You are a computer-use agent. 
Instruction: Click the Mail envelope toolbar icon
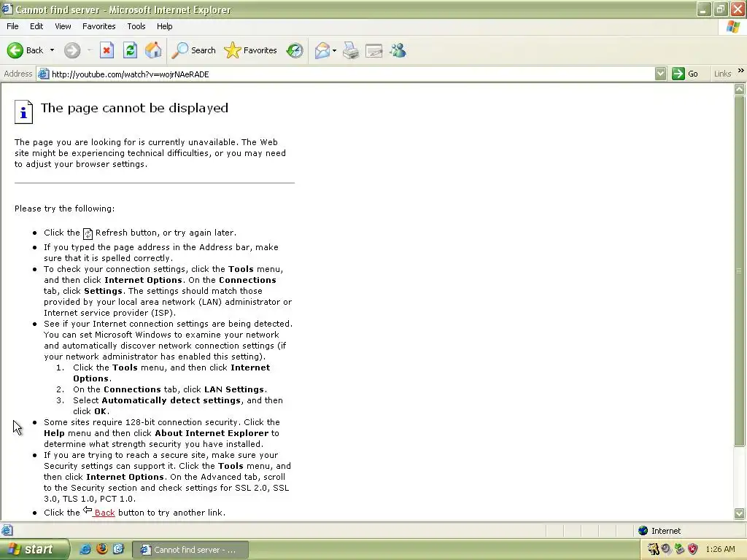[x=322, y=50]
